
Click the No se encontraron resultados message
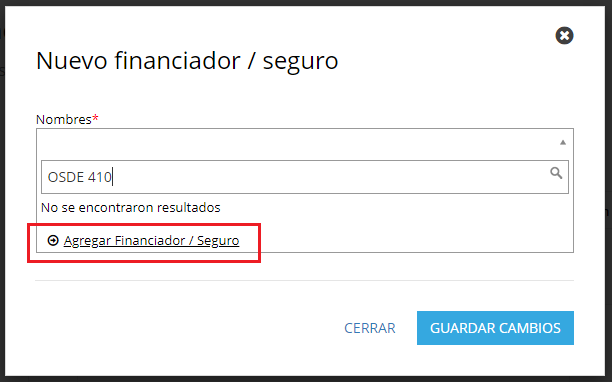point(131,207)
